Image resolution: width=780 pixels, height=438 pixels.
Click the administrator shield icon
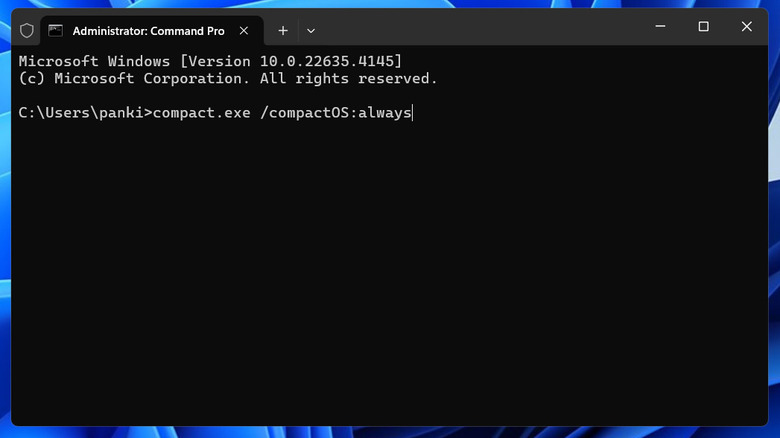[x=27, y=31]
